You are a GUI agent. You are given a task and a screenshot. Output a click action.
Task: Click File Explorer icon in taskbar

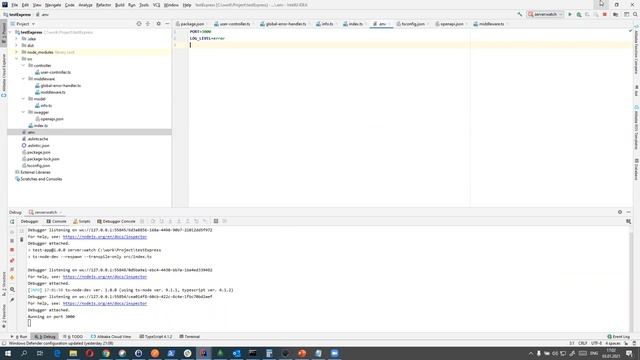(73, 353)
